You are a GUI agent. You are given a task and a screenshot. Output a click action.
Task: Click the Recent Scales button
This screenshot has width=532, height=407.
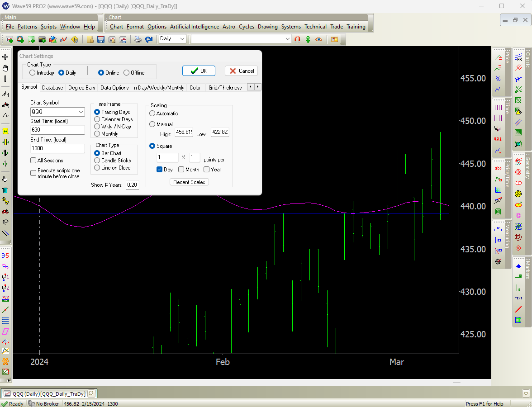(x=189, y=182)
